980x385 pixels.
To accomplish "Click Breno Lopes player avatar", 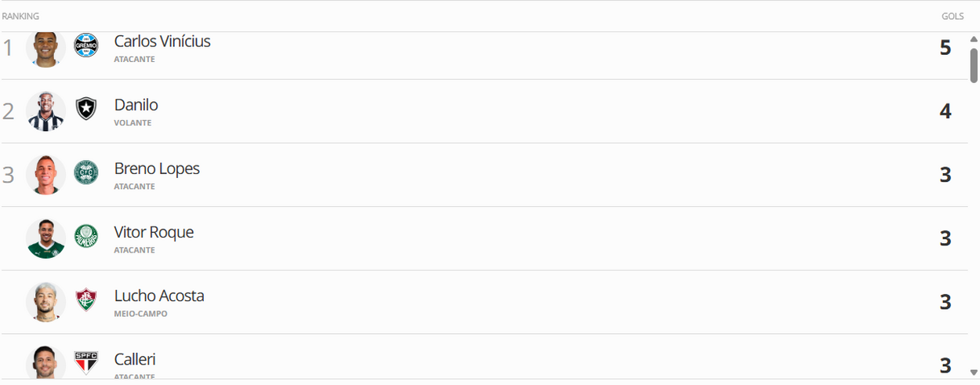I will click(x=45, y=174).
